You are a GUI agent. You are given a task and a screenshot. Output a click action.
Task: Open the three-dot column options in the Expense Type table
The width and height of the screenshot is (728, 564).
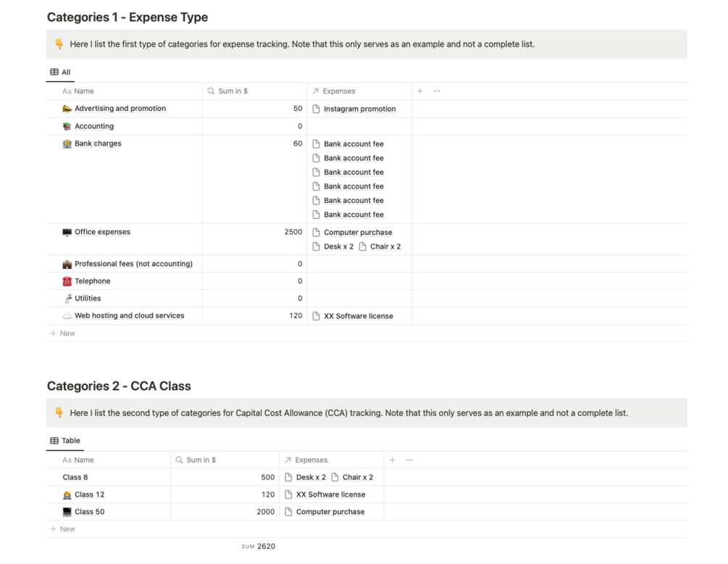coord(437,91)
